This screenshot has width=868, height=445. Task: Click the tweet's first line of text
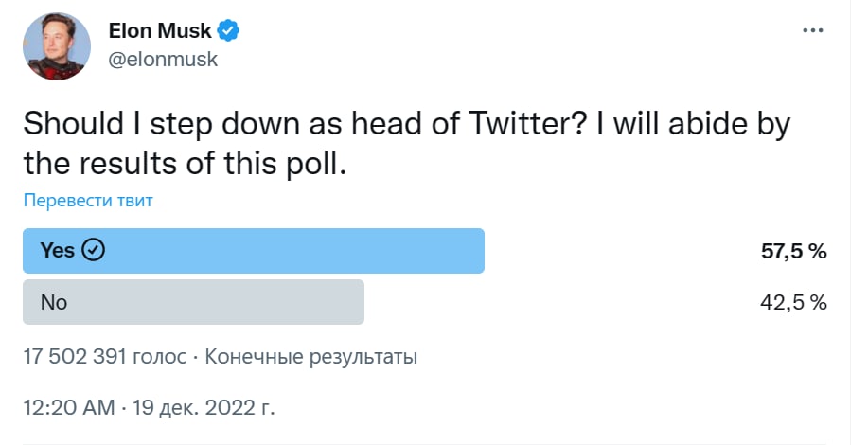[x=405, y=125]
